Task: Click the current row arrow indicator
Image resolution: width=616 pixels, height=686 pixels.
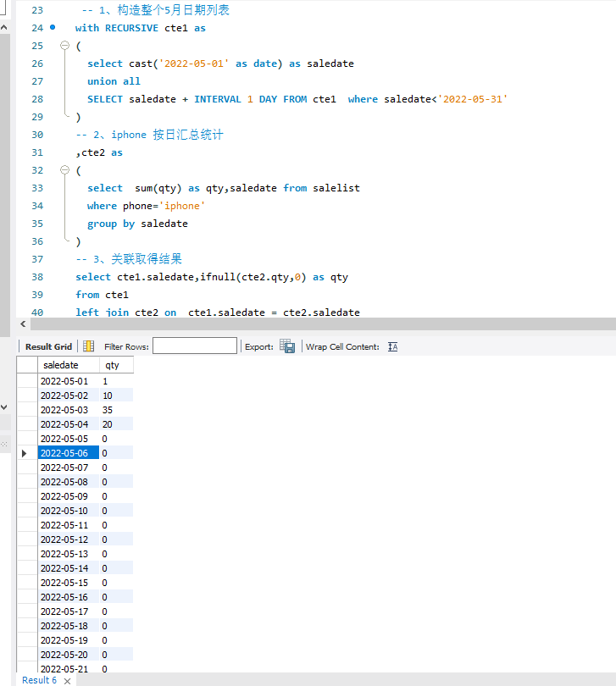Action: click(24, 453)
